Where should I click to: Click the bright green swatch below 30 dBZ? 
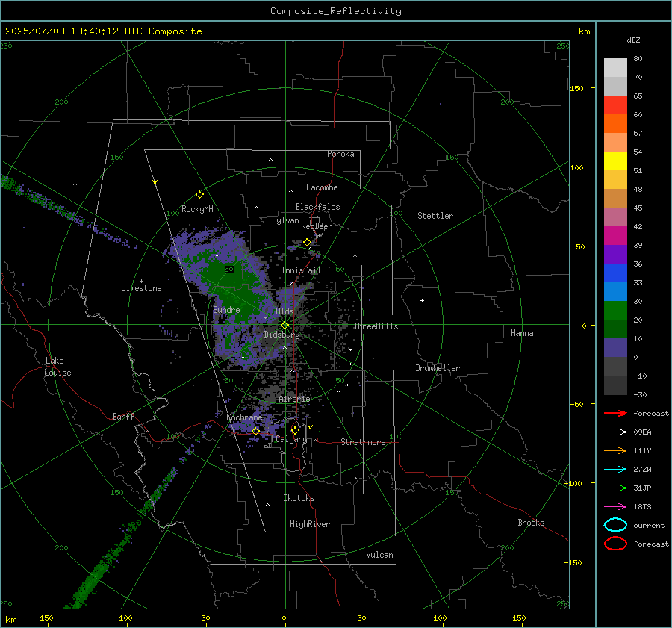pyautogui.click(x=615, y=311)
